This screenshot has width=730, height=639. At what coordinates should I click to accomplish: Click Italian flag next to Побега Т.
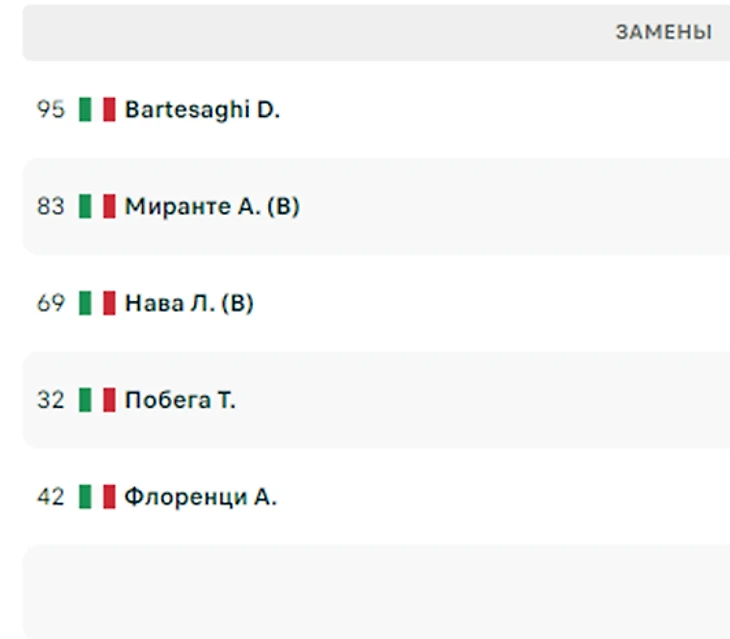click(97, 400)
